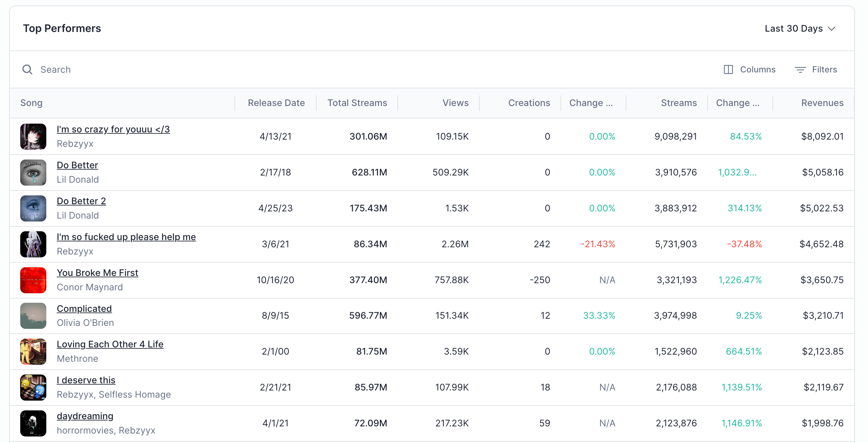Viewport: 868px width, 443px height.
Task: Open I'm so crazy for youuu link
Action: click(x=113, y=129)
